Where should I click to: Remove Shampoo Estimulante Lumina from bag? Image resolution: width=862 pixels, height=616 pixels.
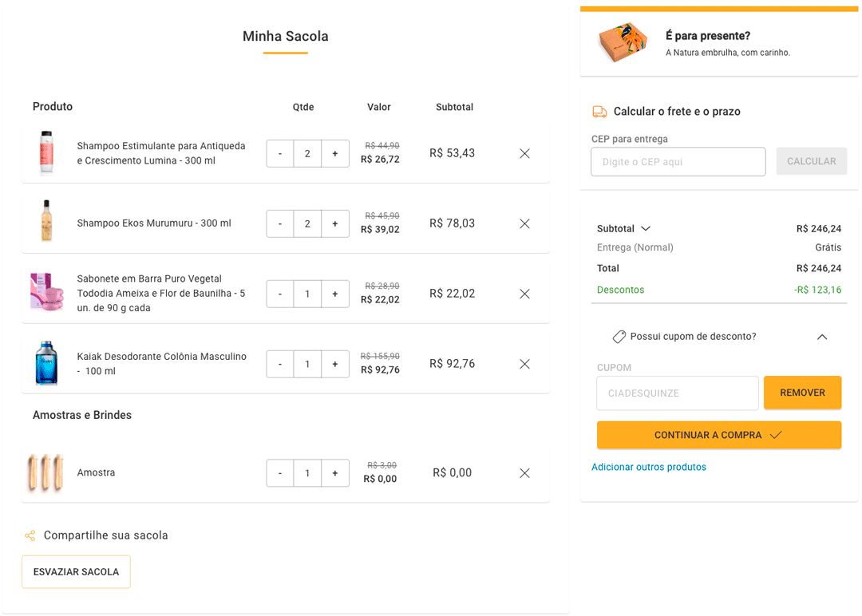(x=524, y=153)
